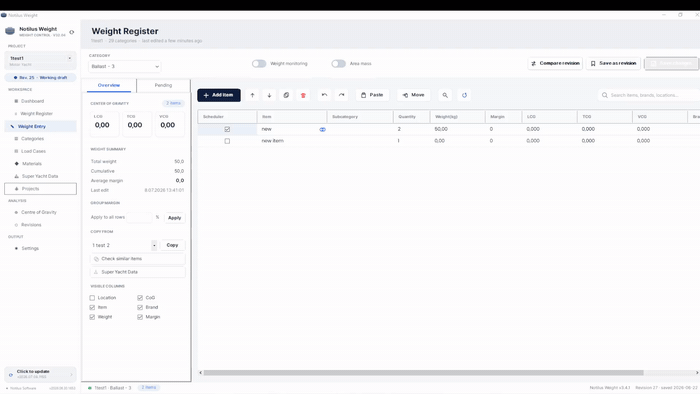Click the magnifier search icon in toolbar
Image resolution: width=700 pixels, height=394 pixels.
[445, 95]
